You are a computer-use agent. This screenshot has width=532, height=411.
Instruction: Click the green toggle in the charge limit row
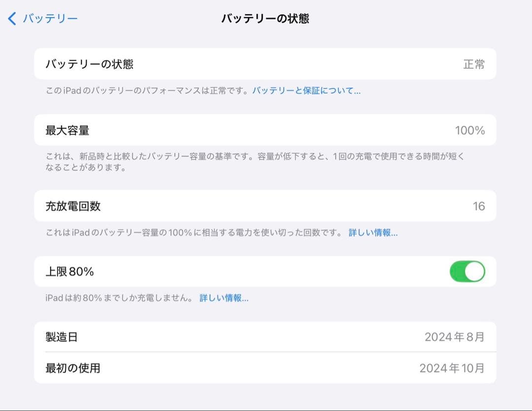point(467,271)
